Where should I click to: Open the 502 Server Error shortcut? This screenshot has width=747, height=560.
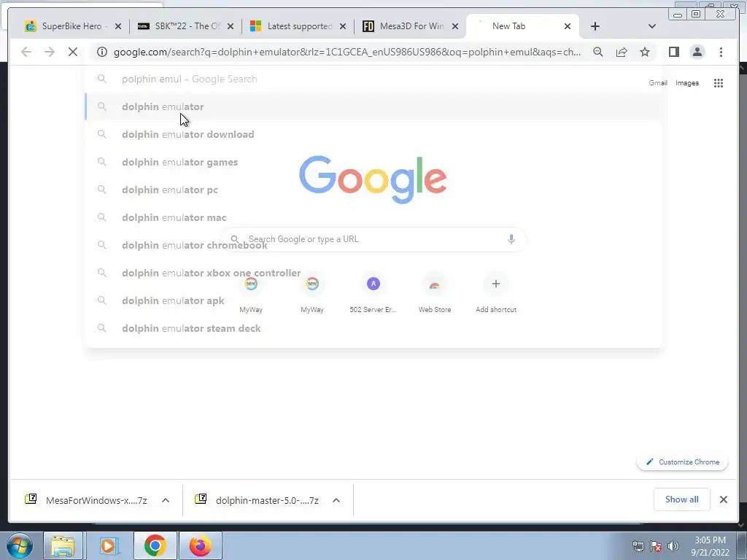pyautogui.click(x=373, y=292)
